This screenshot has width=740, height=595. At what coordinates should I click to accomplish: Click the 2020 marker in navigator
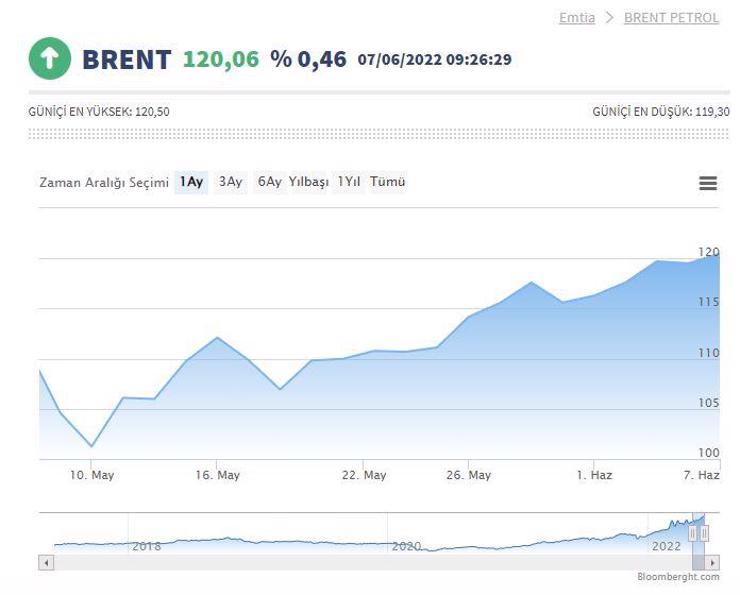click(406, 546)
